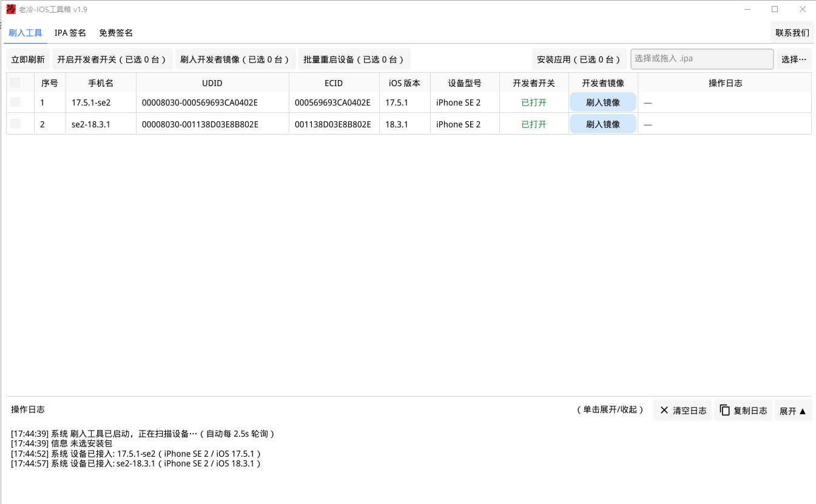
Task: Minimize the window
Action: point(747,9)
